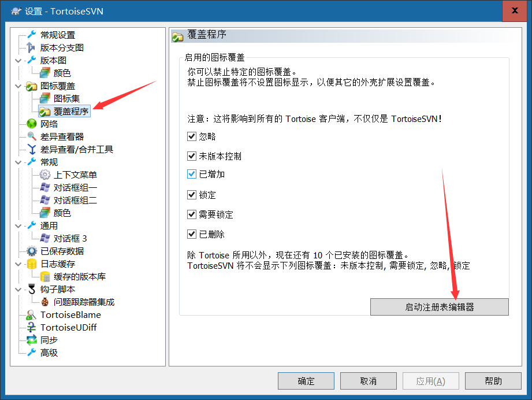Viewport: 532px width, 400px height.
Task: Click the 问题跟踪器集成 bug icon
Action: pyautogui.click(x=45, y=302)
